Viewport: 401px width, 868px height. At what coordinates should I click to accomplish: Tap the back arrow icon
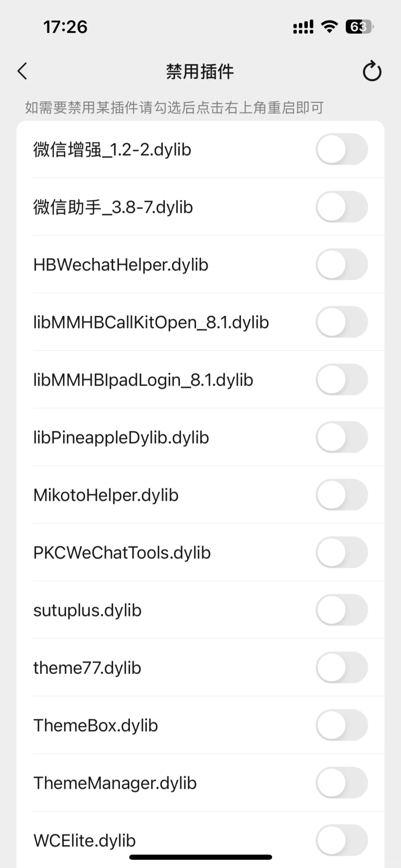(x=23, y=71)
